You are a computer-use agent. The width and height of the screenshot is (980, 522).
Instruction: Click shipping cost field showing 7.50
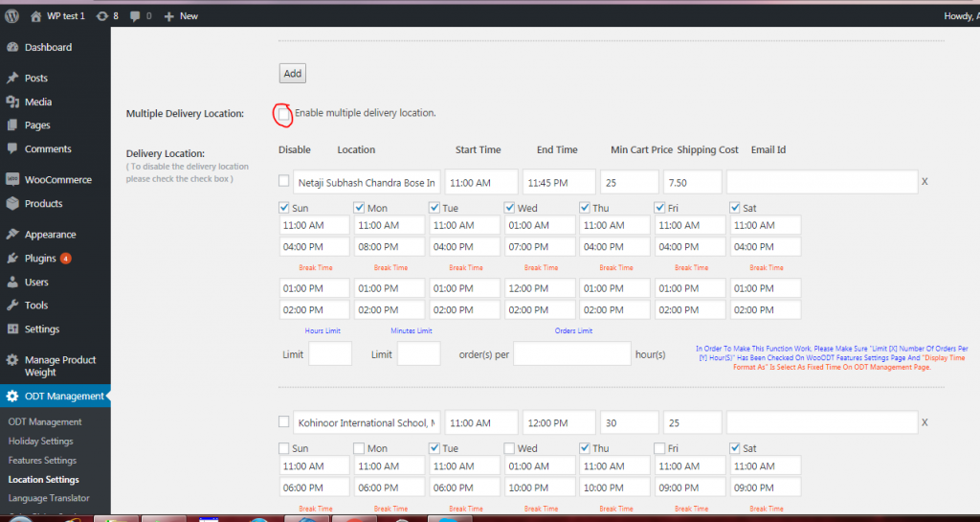point(693,182)
